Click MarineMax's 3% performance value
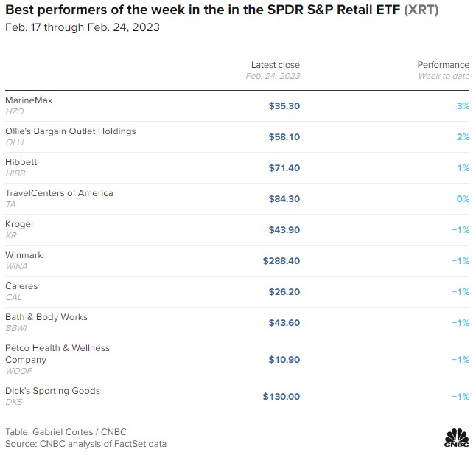The width and height of the screenshot is (476, 455). 463,106
